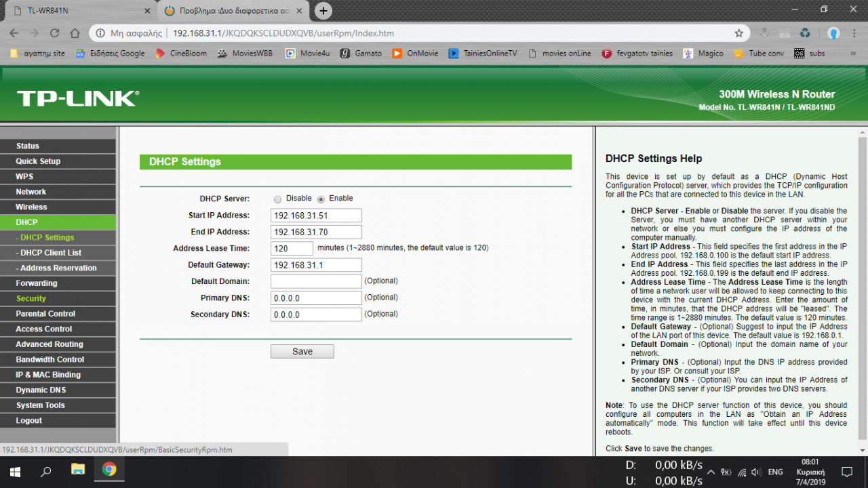The height and width of the screenshot is (488, 868).
Task: Open the MoviesWBB bookmark
Action: [x=246, y=53]
